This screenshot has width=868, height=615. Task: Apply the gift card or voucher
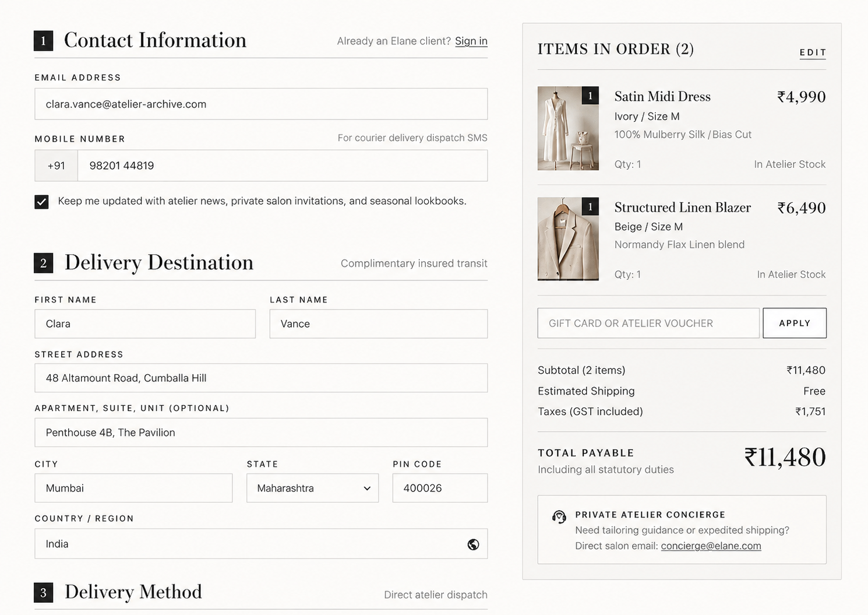click(x=795, y=323)
